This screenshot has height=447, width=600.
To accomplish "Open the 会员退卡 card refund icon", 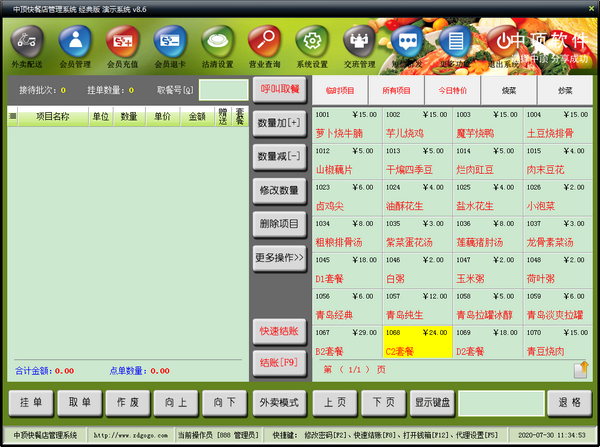I will point(170,41).
